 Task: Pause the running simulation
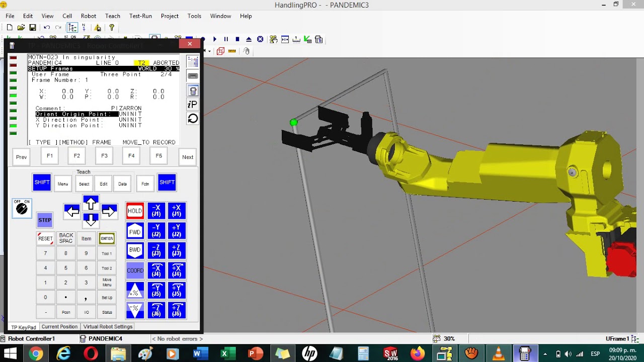coord(226,39)
